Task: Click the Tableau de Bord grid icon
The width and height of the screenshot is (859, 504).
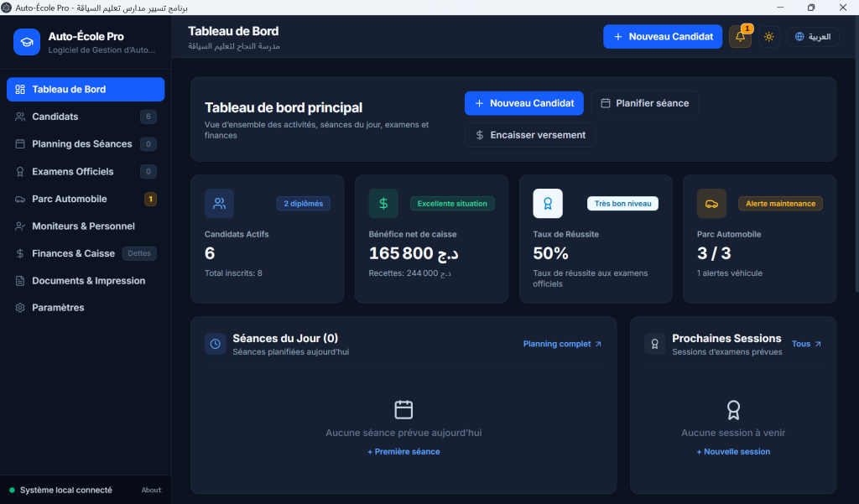Action: 20,89
